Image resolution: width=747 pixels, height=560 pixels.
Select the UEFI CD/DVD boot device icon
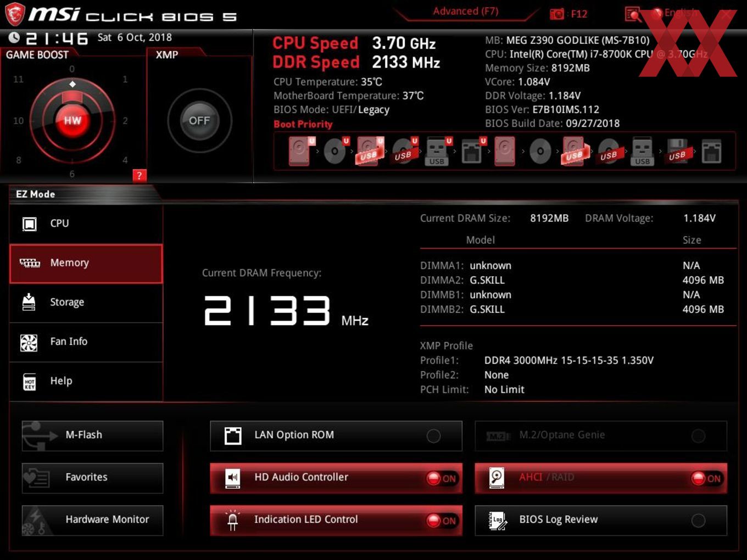336,151
